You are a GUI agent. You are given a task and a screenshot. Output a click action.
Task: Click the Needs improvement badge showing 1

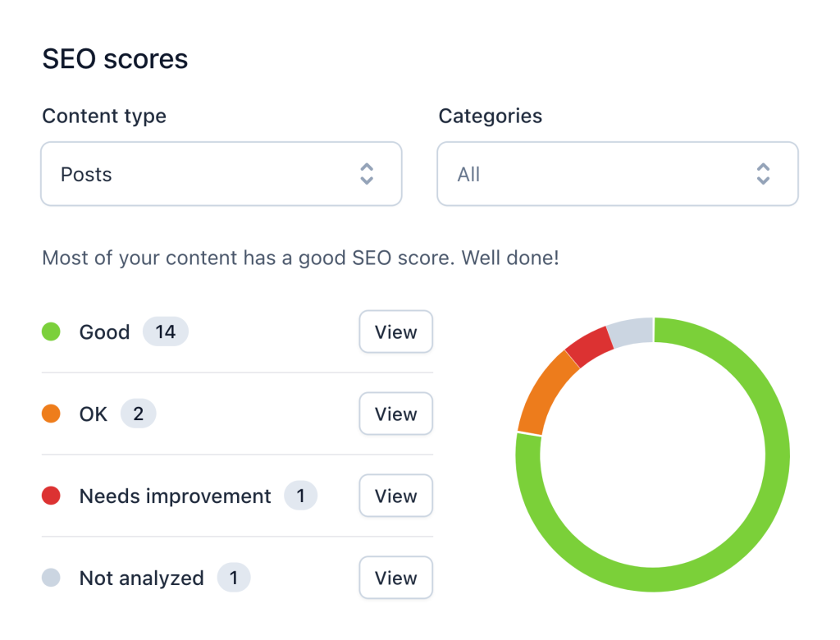click(x=300, y=496)
